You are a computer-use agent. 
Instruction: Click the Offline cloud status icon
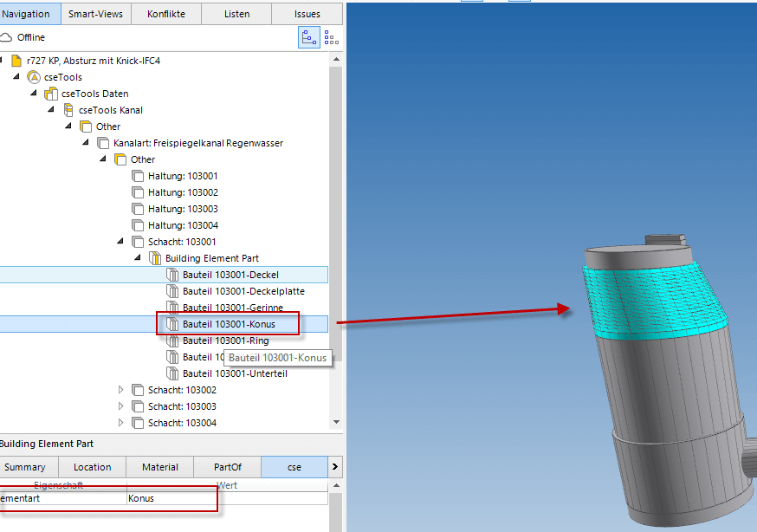click(6, 38)
